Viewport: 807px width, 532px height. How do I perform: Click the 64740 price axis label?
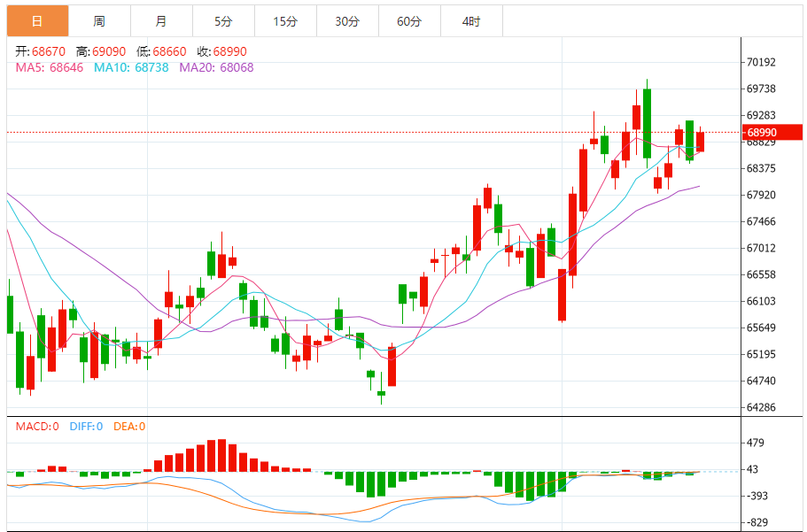761,381
